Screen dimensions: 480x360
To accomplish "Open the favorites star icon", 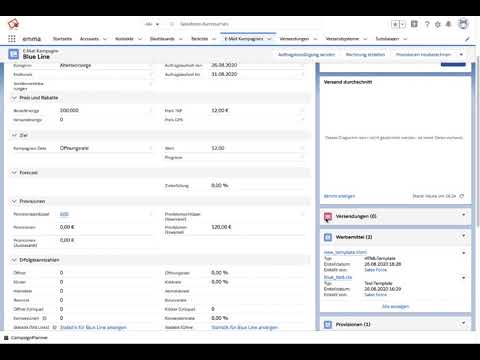I will coord(395,24).
